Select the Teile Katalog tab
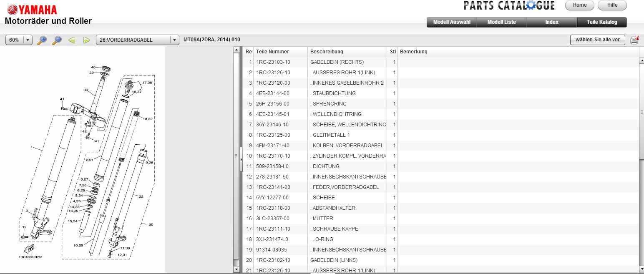 (601, 22)
